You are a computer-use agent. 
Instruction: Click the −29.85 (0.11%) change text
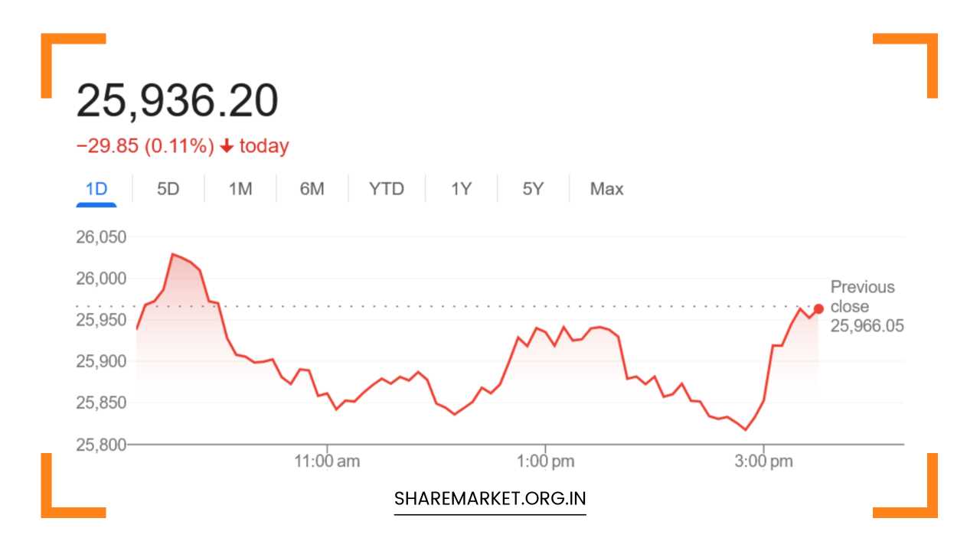click(145, 146)
